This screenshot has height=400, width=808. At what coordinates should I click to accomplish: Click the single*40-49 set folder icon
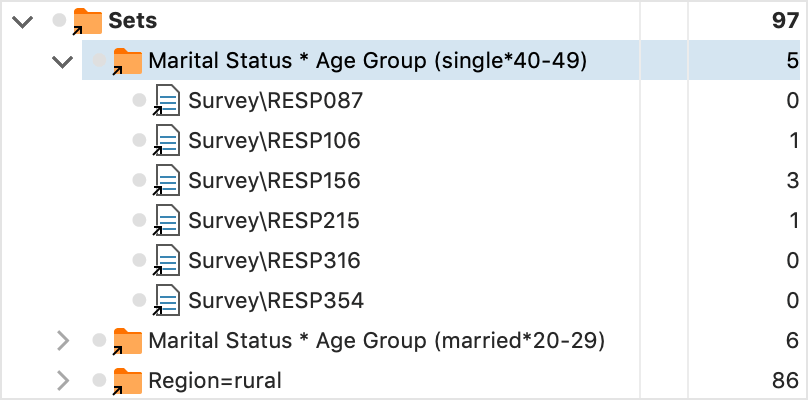pos(127,61)
